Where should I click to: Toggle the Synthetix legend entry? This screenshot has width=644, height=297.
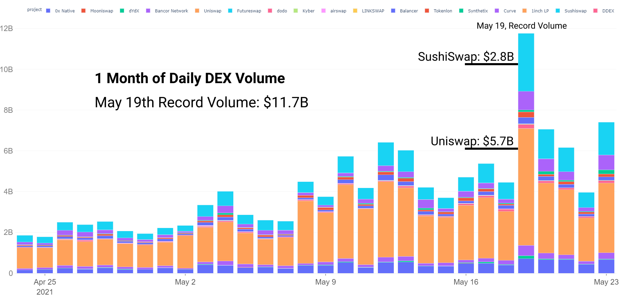pos(474,11)
